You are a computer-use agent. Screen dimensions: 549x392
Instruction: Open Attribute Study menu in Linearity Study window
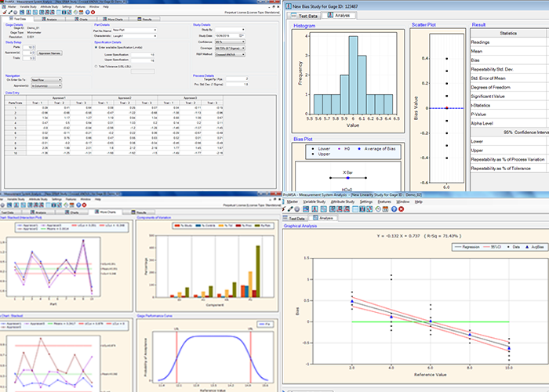pyautogui.click(x=343, y=201)
